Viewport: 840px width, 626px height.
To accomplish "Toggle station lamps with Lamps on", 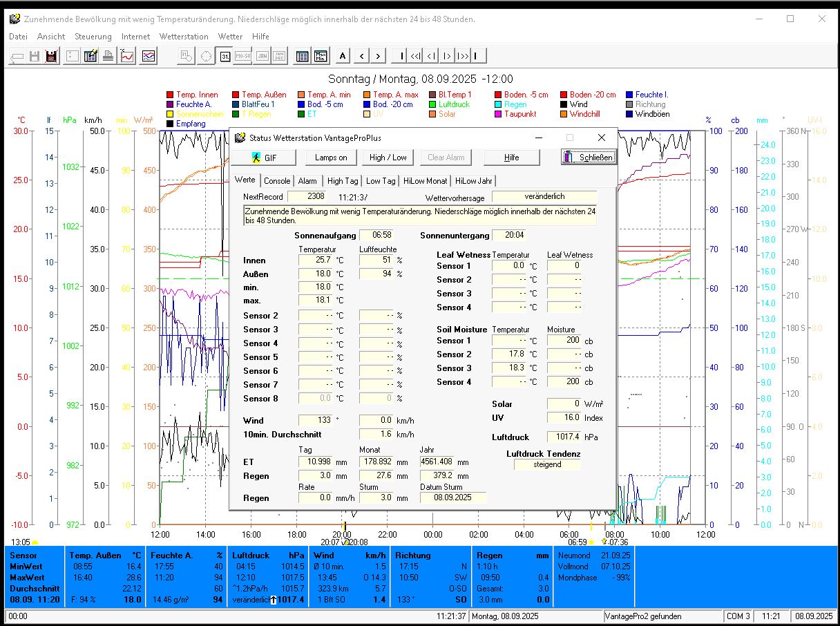I will click(x=331, y=158).
